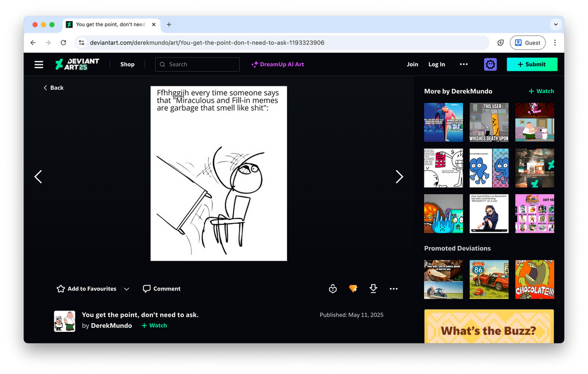Expand the Add to Favourites dropdown arrow
The height and width of the screenshot is (374, 588).
click(x=127, y=289)
